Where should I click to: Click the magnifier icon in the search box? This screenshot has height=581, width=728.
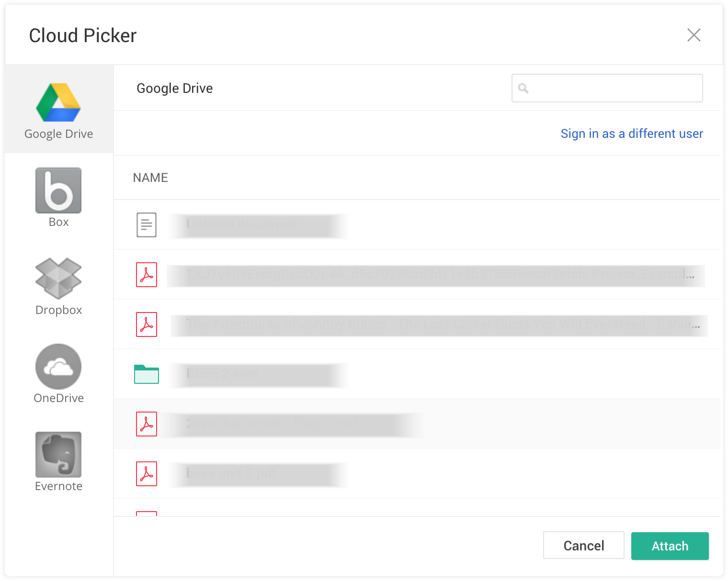click(523, 88)
